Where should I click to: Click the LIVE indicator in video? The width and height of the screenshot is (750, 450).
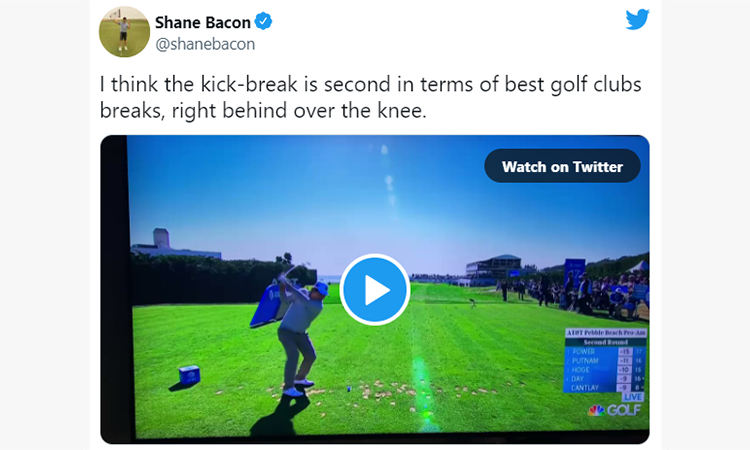[x=632, y=397]
